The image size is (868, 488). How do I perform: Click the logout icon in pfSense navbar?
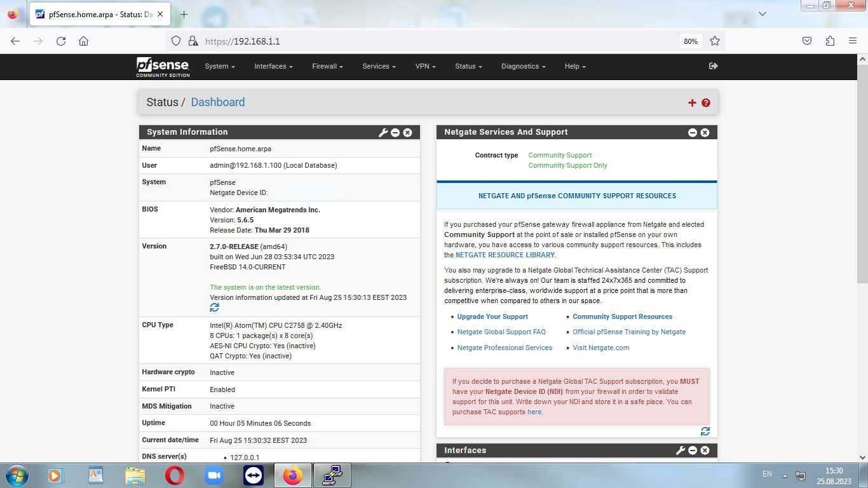click(713, 66)
